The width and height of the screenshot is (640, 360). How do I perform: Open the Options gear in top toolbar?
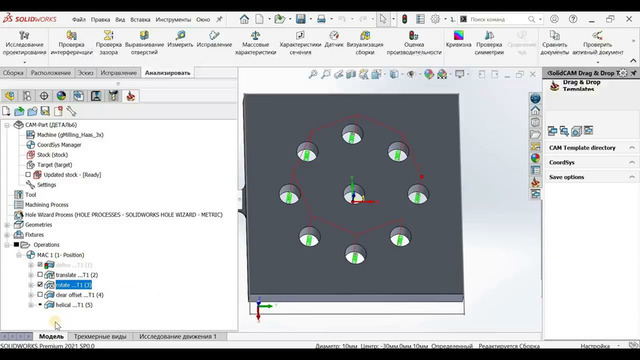(x=436, y=19)
